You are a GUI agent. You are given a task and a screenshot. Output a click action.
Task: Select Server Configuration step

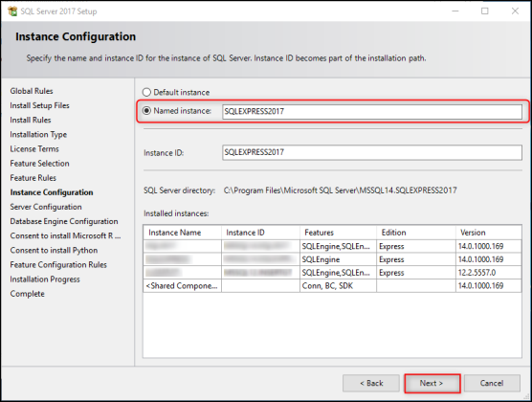click(x=46, y=207)
